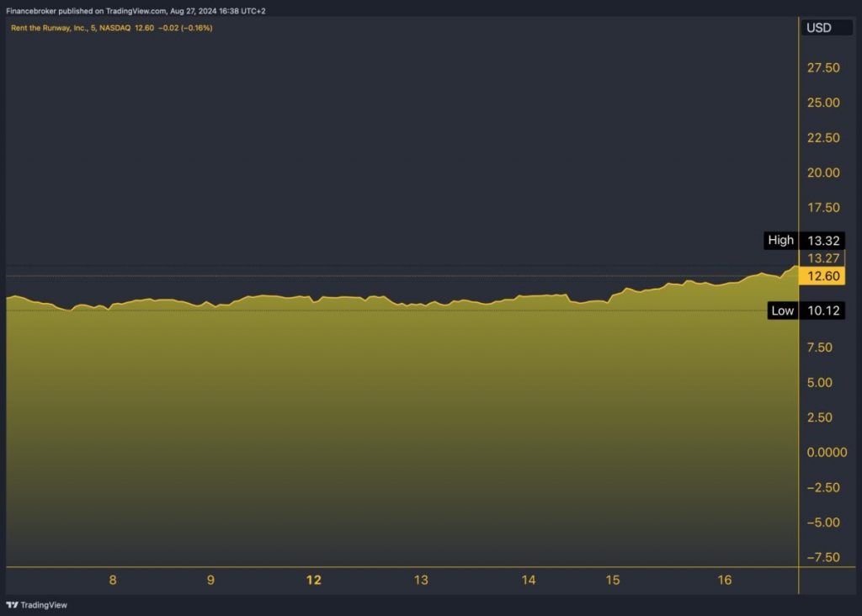Click the −7.50 price axis label

click(823, 557)
